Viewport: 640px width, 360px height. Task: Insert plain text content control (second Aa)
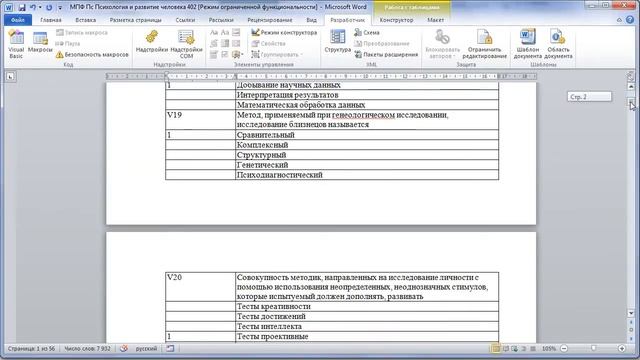coord(225,32)
